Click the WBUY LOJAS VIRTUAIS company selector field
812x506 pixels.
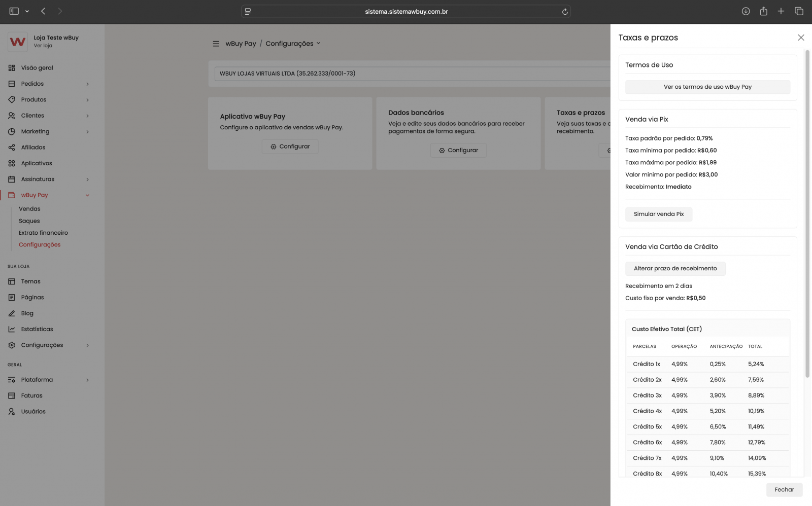pyautogui.click(x=411, y=74)
